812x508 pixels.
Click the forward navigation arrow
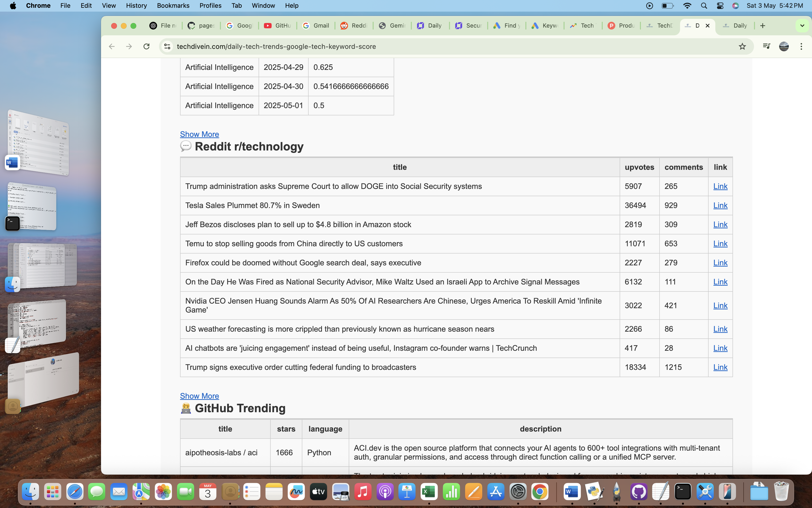[x=129, y=46]
